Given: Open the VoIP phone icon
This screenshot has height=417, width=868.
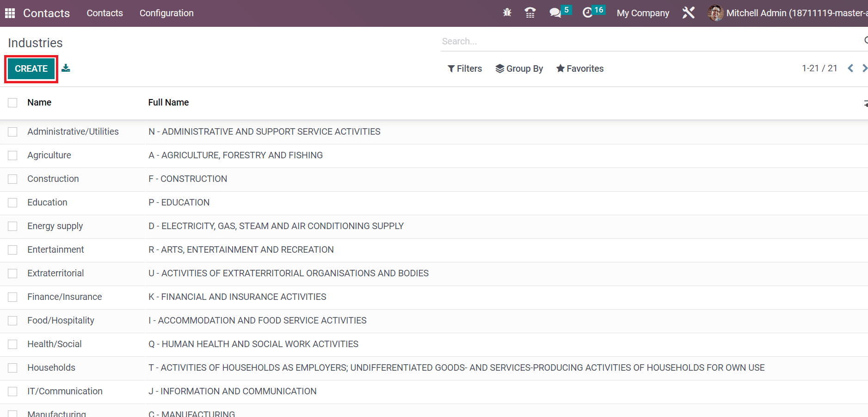Looking at the screenshot, I should click(530, 12).
